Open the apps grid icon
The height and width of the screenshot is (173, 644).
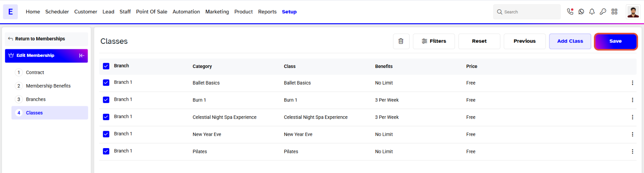[614, 12]
